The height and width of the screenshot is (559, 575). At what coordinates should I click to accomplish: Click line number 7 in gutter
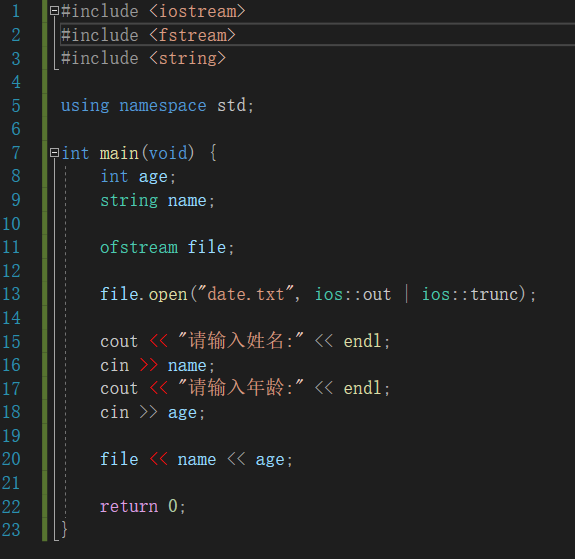click(x=16, y=153)
